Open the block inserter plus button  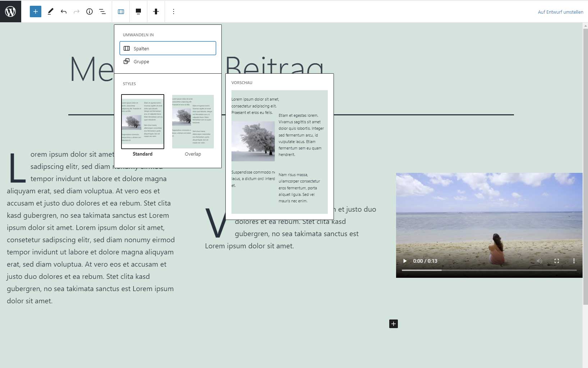(35, 11)
